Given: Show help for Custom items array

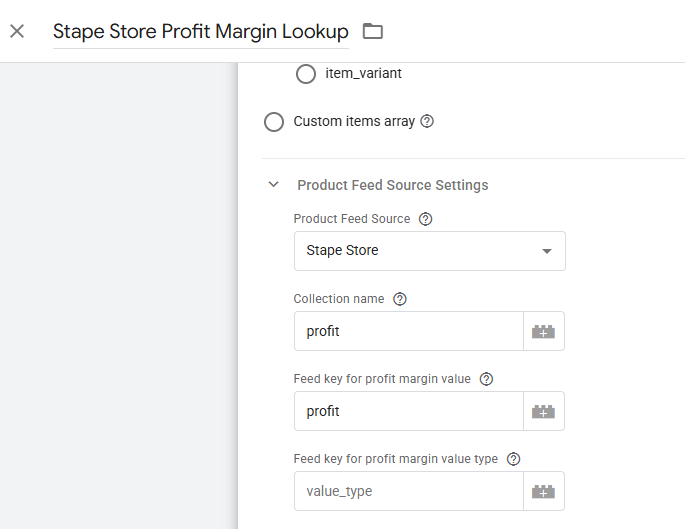Looking at the screenshot, I should (x=427, y=121).
